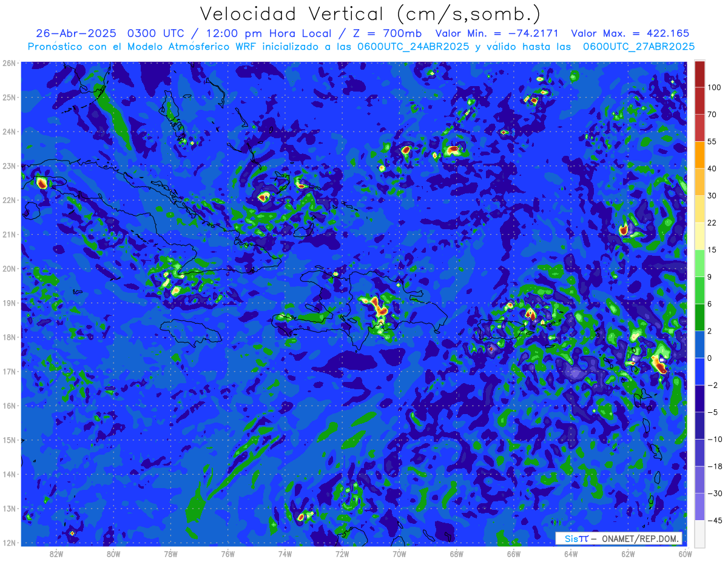Click the "15" colorbar value label
728x562 pixels.
click(712, 250)
